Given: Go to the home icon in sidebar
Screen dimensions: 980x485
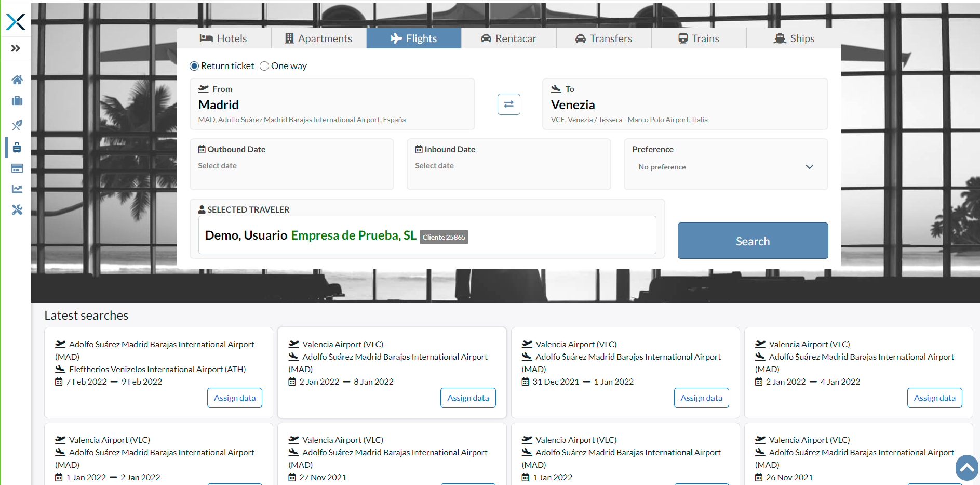Looking at the screenshot, I should 17,80.
